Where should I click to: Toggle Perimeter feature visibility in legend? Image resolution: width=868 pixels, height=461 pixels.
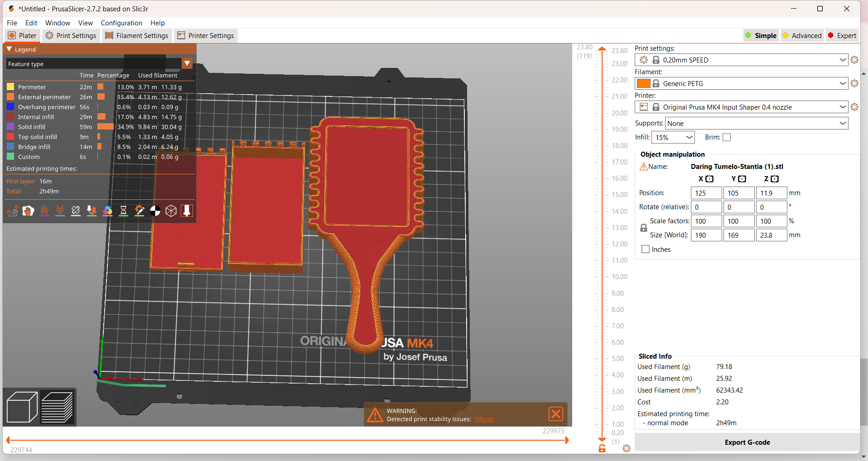pyautogui.click(x=32, y=87)
